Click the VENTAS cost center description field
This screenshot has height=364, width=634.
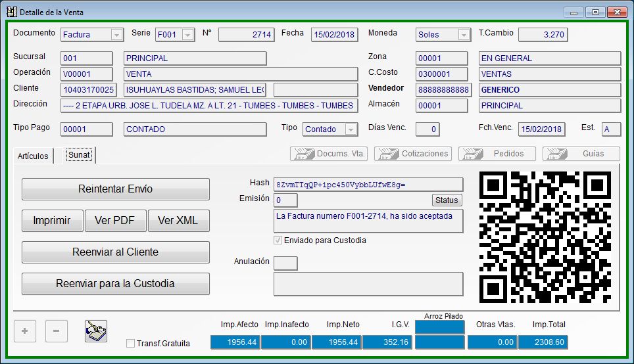550,74
